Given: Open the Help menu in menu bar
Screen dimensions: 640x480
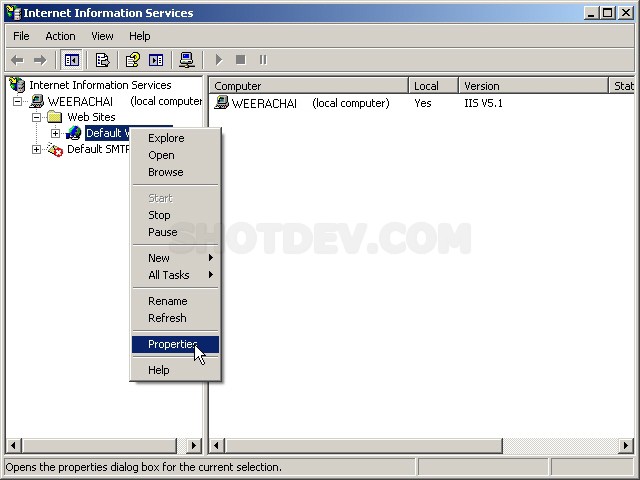Looking at the screenshot, I should [140, 36].
